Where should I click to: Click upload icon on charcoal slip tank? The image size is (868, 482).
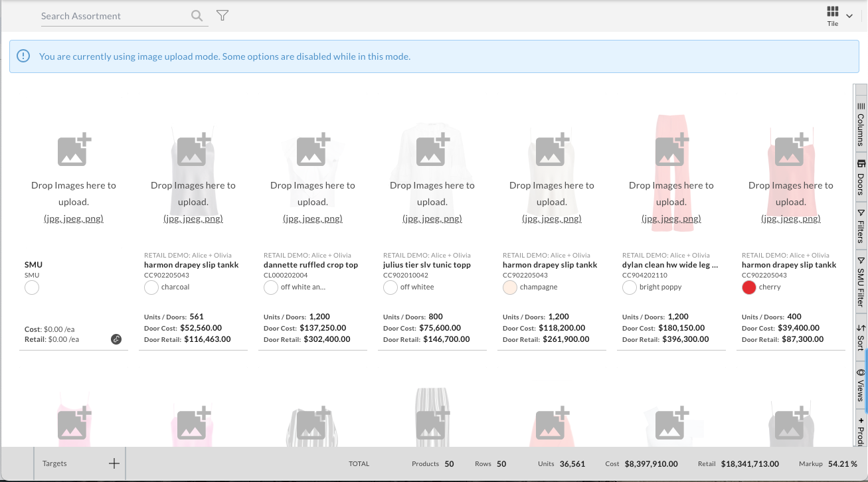(193, 149)
